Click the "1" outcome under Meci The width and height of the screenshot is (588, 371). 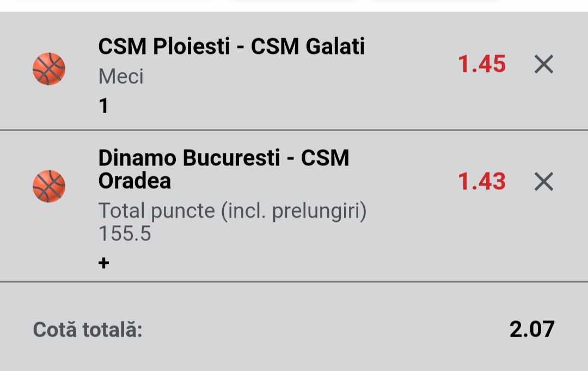103,106
